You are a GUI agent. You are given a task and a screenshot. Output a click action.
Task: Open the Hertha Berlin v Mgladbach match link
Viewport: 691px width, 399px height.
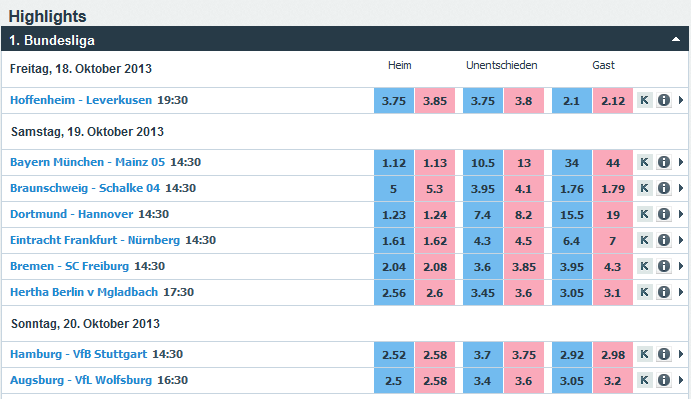pos(84,292)
